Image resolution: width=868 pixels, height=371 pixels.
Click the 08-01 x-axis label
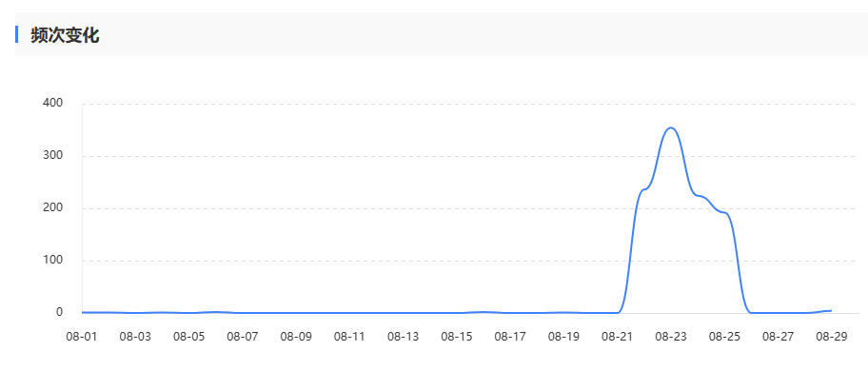[x=82, y=337]
